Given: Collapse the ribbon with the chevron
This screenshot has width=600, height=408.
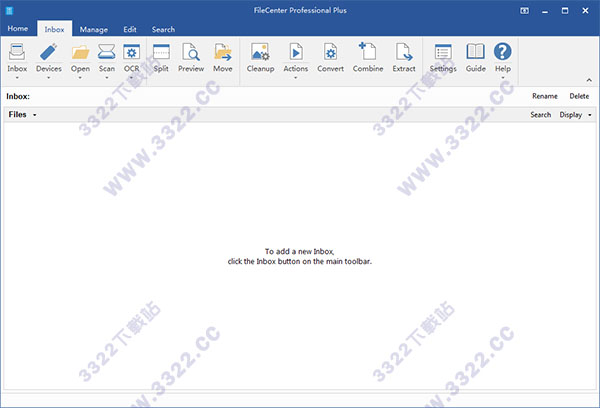Looking at the screenshot, I should 589,80.
